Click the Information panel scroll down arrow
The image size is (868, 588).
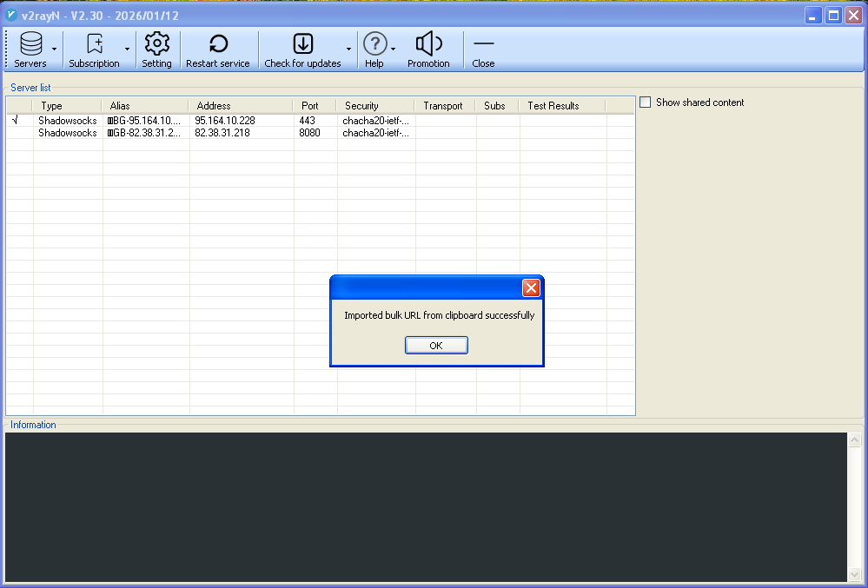click(854, 575)
